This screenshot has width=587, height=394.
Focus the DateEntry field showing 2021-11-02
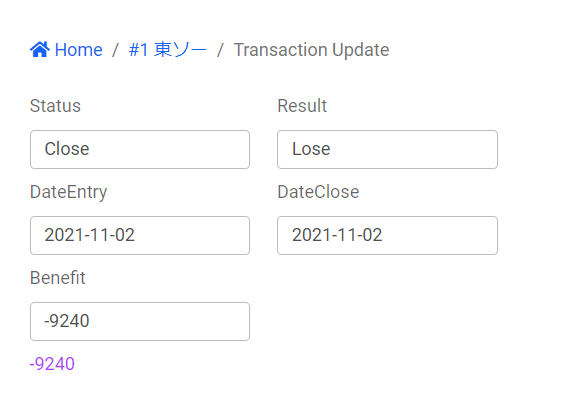click(140, 236)
